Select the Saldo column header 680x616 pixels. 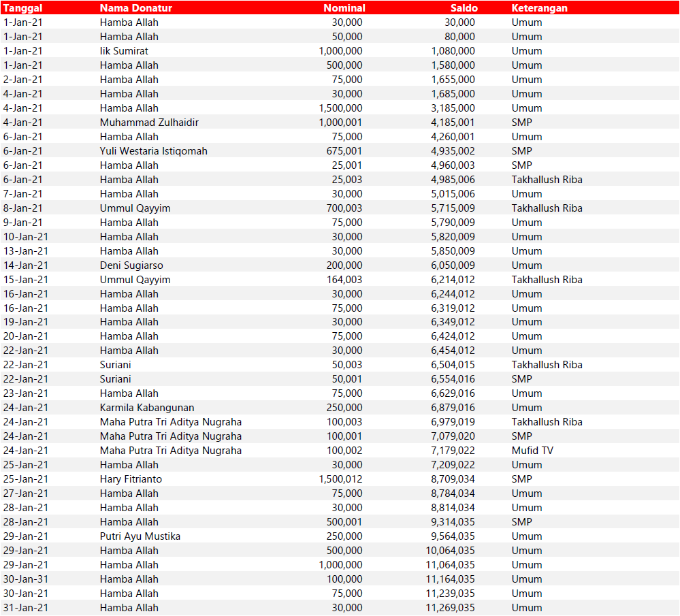464,8
